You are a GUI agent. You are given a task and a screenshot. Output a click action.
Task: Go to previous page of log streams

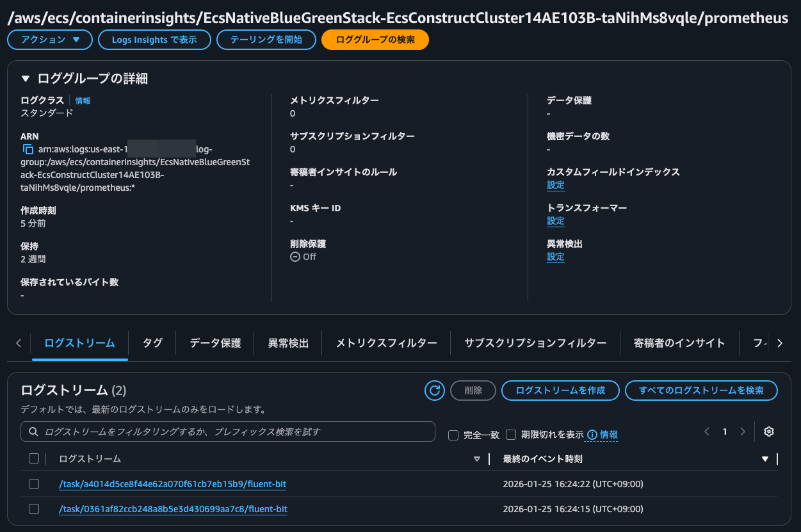[x=707, y=431]
